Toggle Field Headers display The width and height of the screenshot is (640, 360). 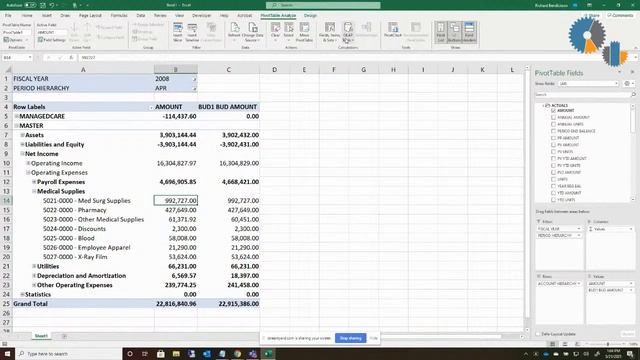coord(469,32)
